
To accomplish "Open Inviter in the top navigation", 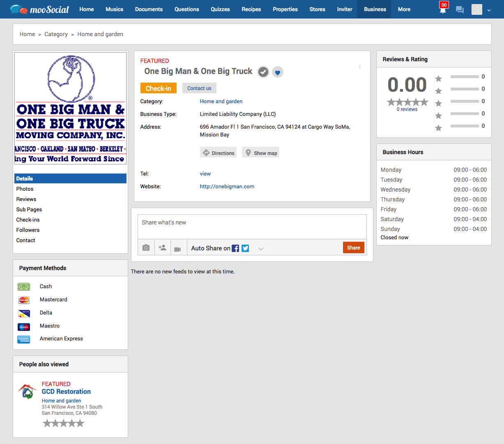I will pos(345,9).
